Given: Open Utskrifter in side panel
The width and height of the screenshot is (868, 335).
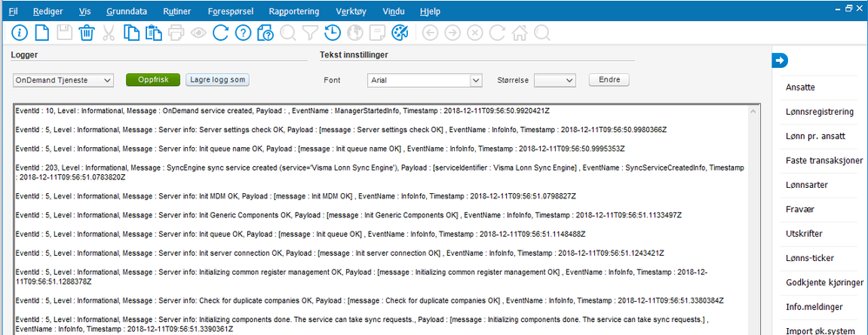Looking at the screenshot, I should pos(804,234).
